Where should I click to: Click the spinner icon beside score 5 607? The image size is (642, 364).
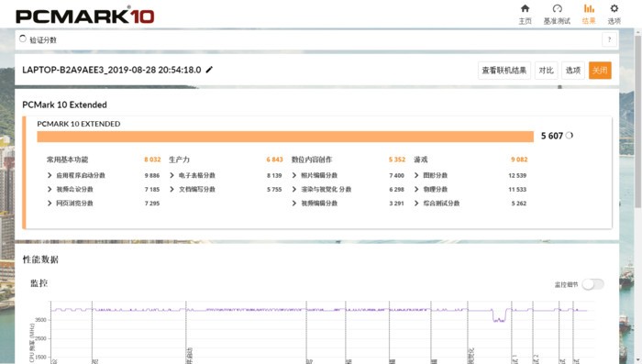[x=570, y=136]
